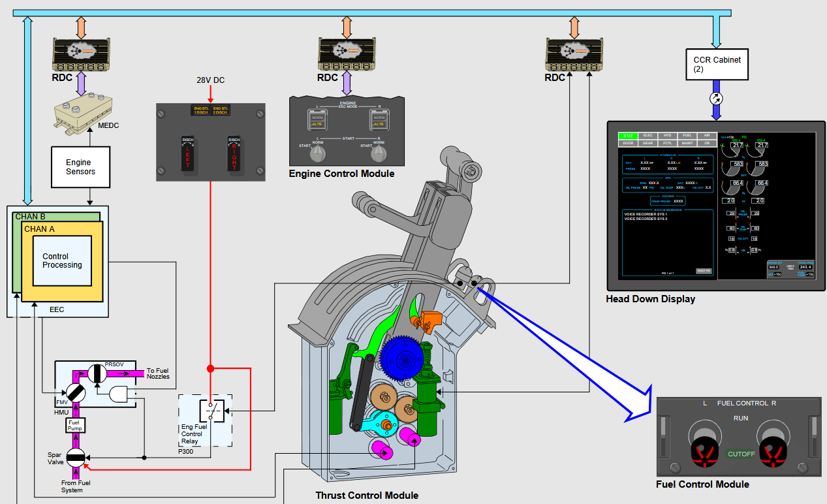Click the circular gauge icon below CCR Cabinet
The width and height of the screenshot is (827, 504).
tap(716, 99)
